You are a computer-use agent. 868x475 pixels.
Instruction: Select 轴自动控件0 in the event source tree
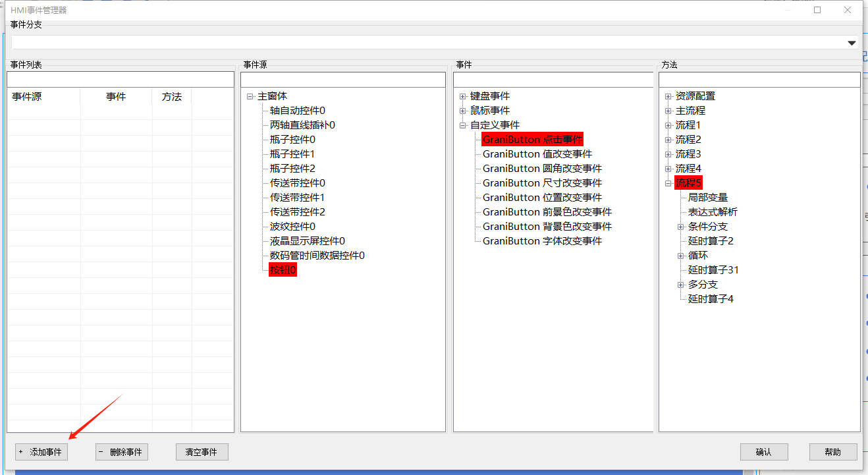tap(298, 111)
